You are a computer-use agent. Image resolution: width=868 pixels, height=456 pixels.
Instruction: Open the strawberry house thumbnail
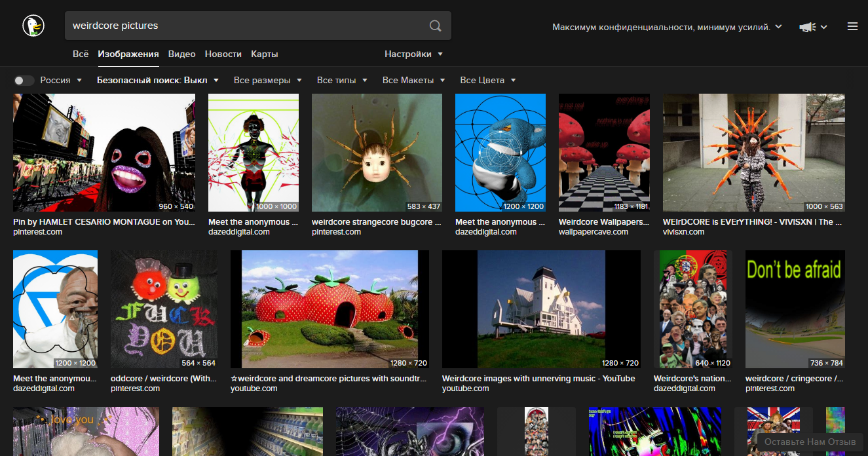coord(330,309)
